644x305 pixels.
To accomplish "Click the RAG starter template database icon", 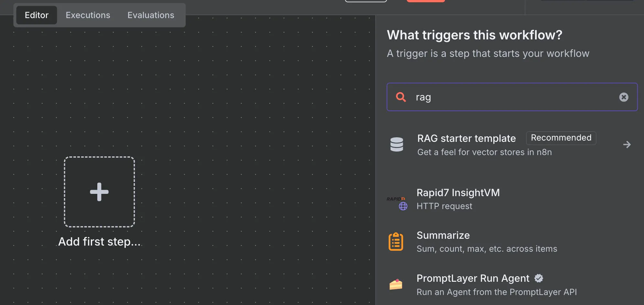I will point(397,144).
